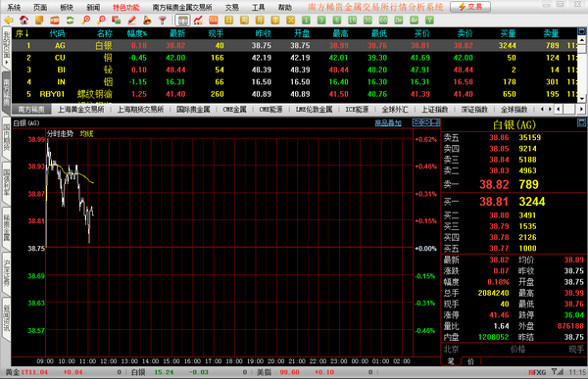Screen dimensions: 588x379
Task: Click the green refresh icon
Action: click(x=71, y=21)
